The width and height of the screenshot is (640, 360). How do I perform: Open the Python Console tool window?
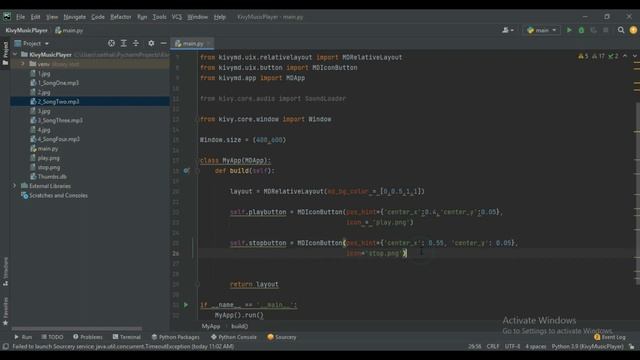click(x=233, y=337)
